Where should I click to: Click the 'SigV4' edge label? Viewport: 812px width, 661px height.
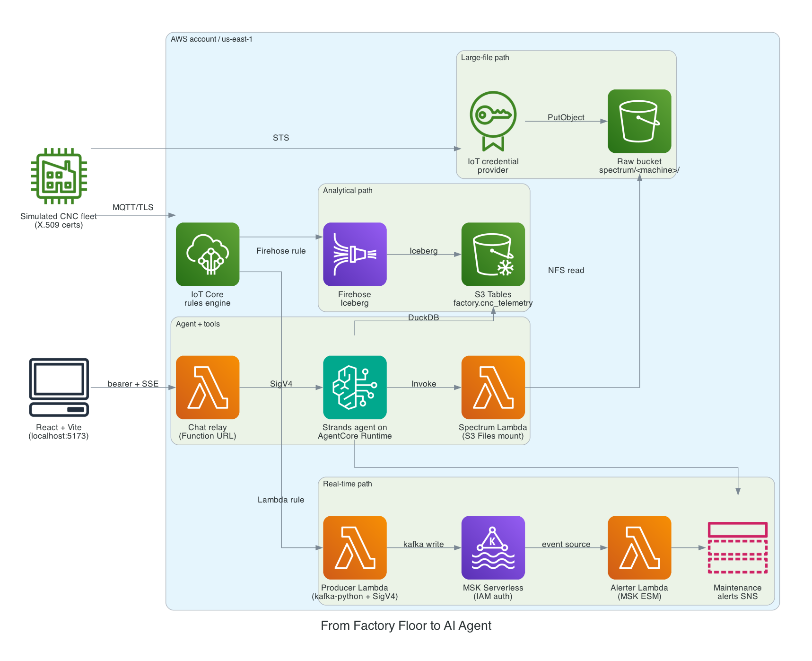(x=281, y=384)
